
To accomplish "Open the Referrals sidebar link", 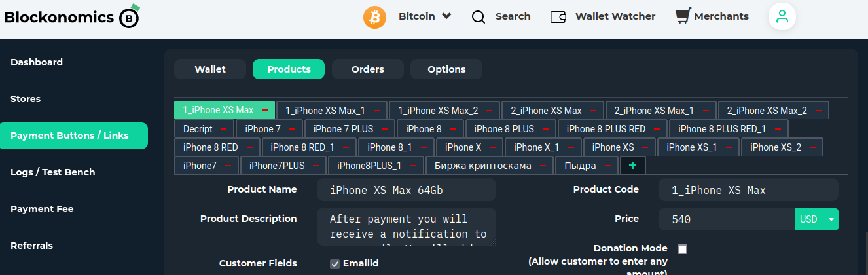I will tap(31, 246).
